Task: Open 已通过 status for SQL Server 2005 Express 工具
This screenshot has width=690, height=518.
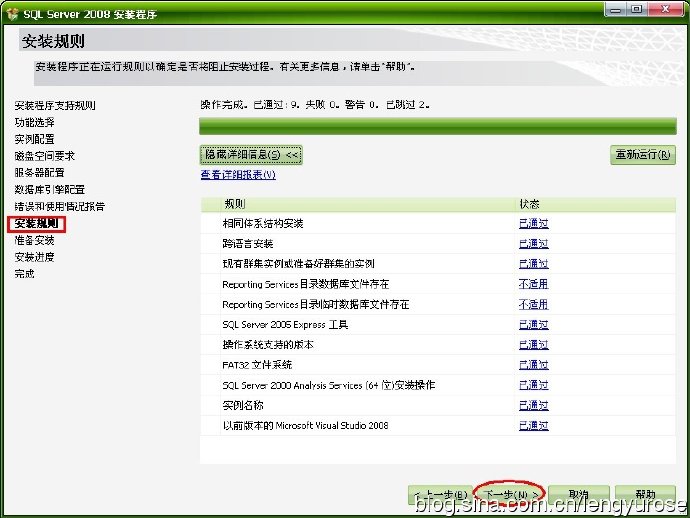Action: (x=534, y=325)
